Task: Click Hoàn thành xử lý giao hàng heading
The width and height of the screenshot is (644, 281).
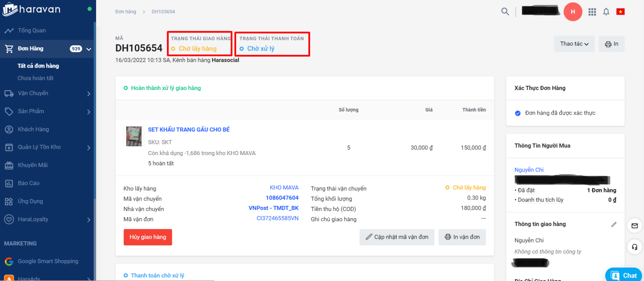Action: [x=166, y=88]
